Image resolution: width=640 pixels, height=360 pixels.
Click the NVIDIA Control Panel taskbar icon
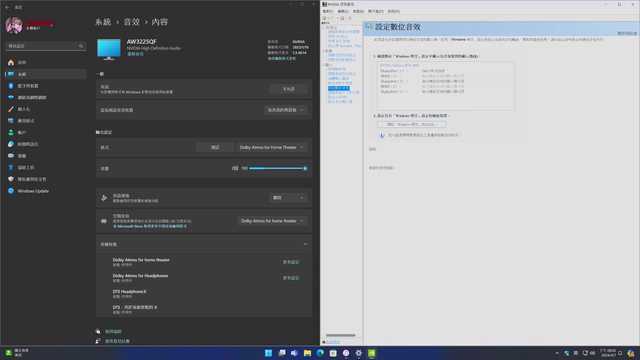pos(371,353)
